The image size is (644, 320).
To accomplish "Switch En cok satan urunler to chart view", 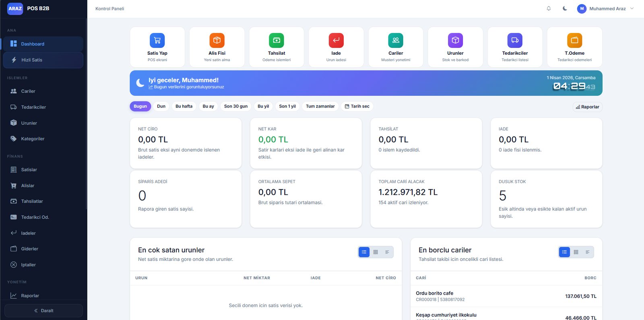I will [387, 252].
